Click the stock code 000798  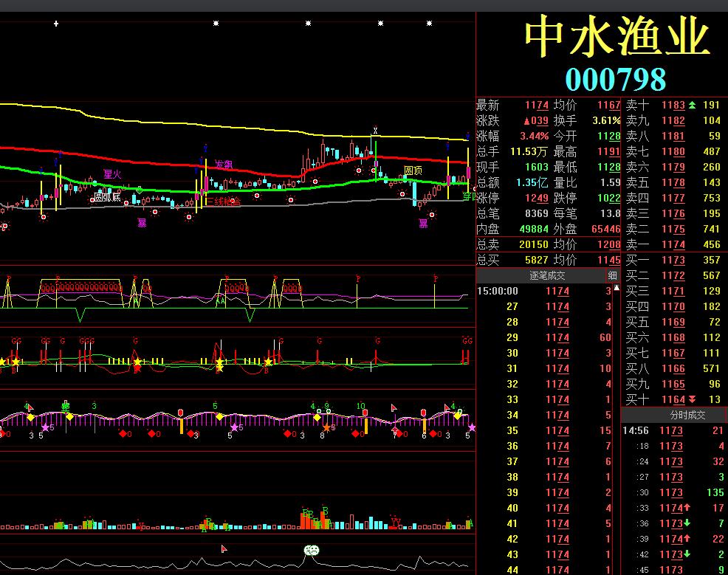(616, 80)
